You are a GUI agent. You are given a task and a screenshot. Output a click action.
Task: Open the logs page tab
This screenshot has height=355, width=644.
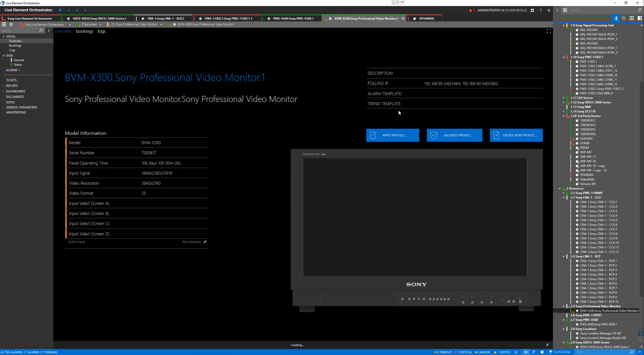tap(102, 31)
